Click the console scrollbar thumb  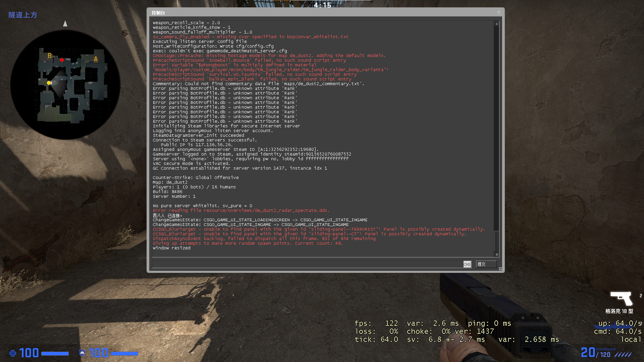[496, 241]
